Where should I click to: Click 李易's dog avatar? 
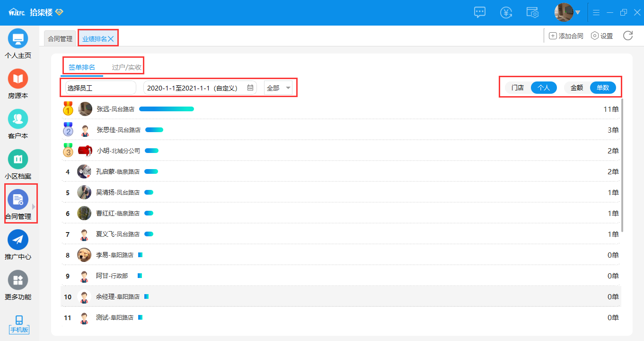pyautogui.click(x=84, y=255)
